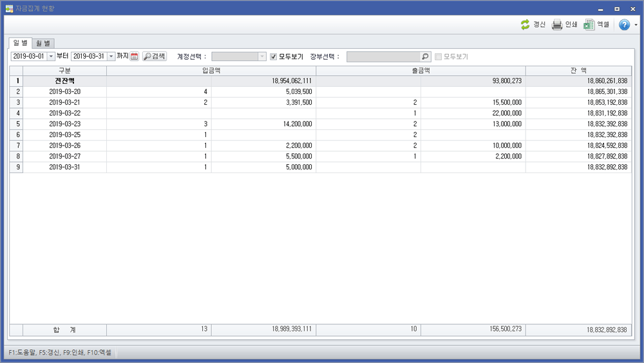Open the start date 2019-03-01 dropdown arrow
The height and width of the screenshot is (363, 644).
coord(51,57)
